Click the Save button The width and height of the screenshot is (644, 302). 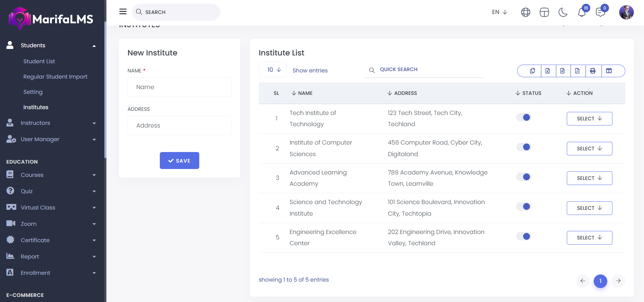180,161
